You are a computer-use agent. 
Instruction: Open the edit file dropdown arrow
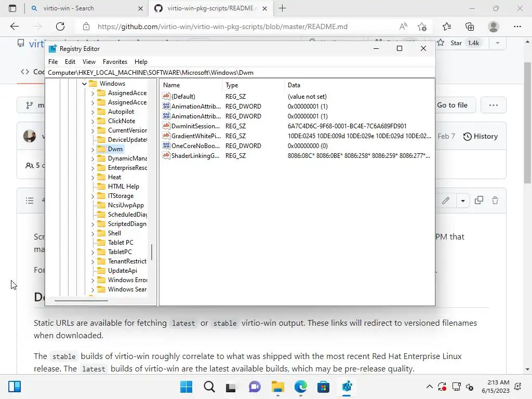[463, 201]
